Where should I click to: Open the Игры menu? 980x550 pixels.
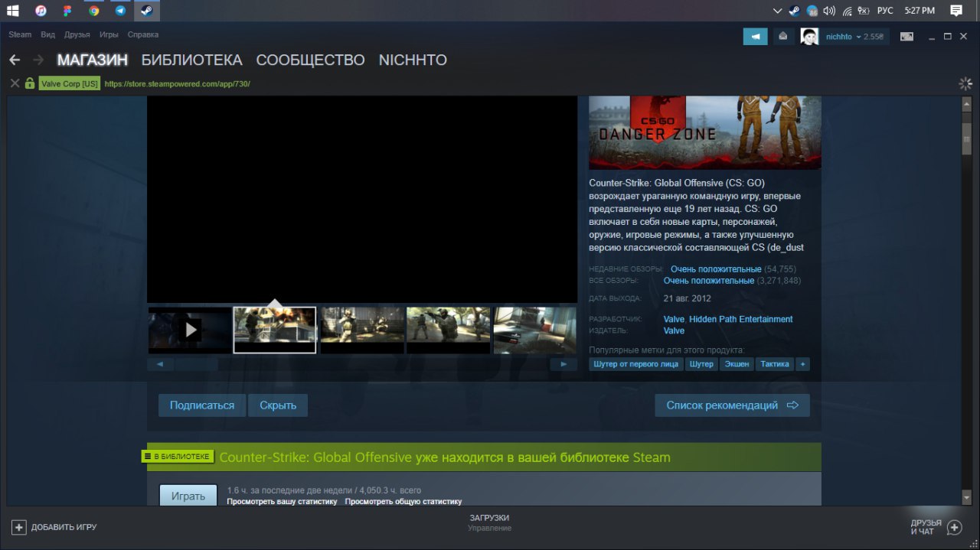tap(109, 34)
